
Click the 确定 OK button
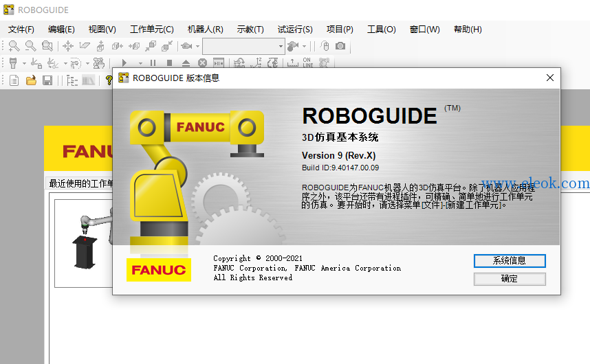point(510,279)
